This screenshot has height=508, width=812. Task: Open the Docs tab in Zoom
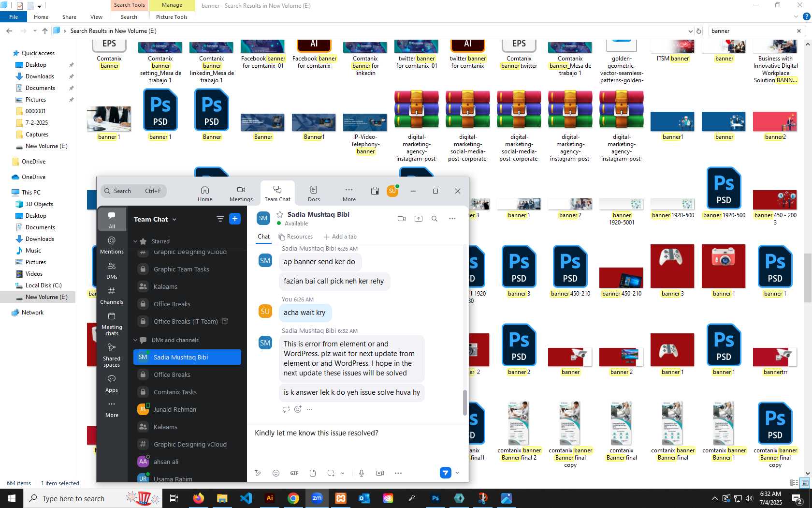click(x=314, y=193)
